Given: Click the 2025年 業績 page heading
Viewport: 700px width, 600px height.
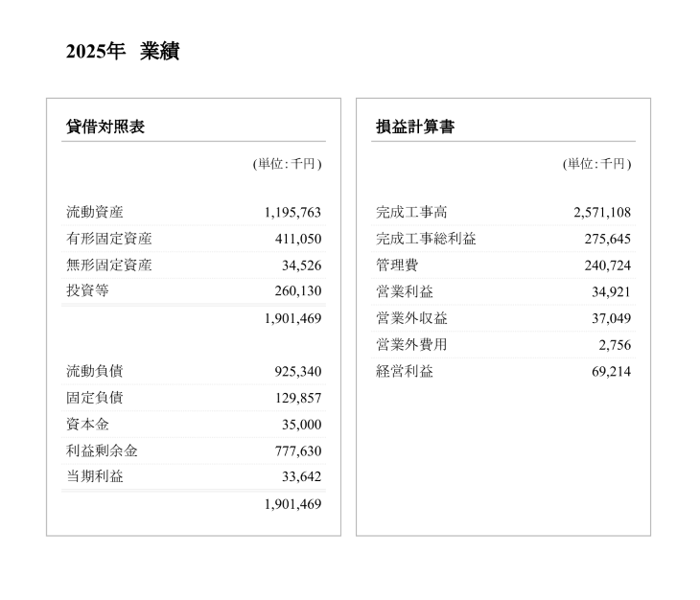Looking at the screenshot, I should coord(122,53).
